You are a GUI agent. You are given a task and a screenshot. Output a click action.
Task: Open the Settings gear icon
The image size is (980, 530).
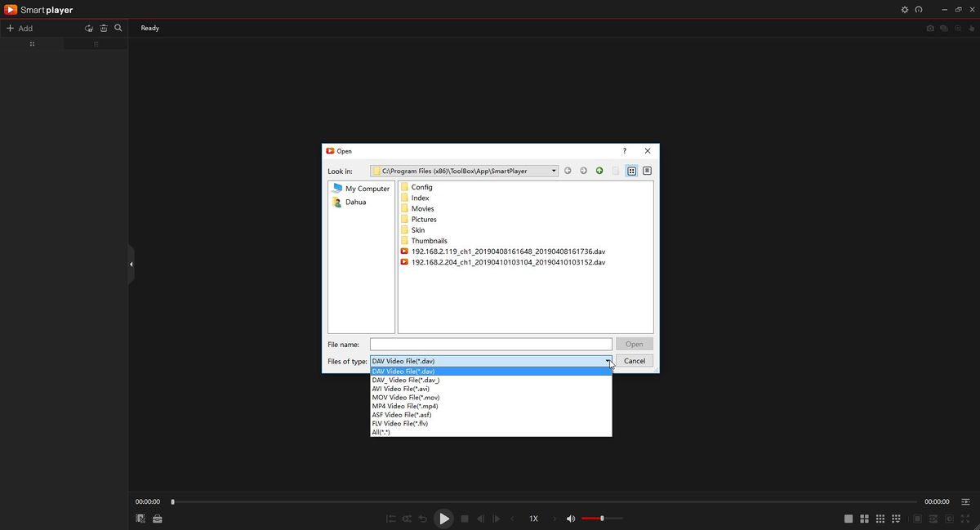904,10
